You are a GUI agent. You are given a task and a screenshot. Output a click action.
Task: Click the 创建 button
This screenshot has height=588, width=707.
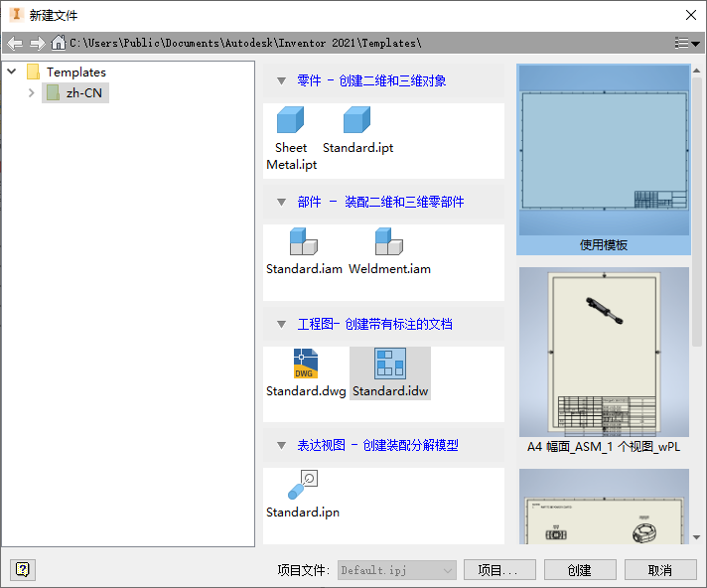pos(580,570)
